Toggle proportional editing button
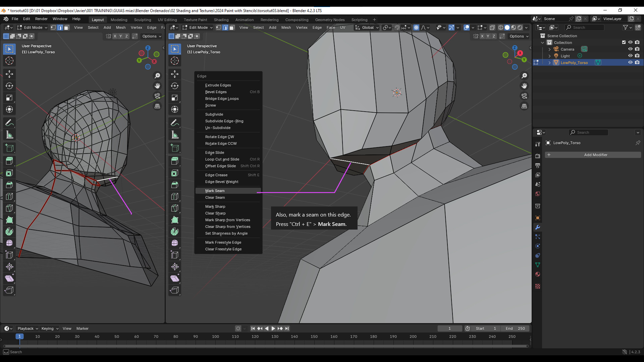 tap(416, 27)
